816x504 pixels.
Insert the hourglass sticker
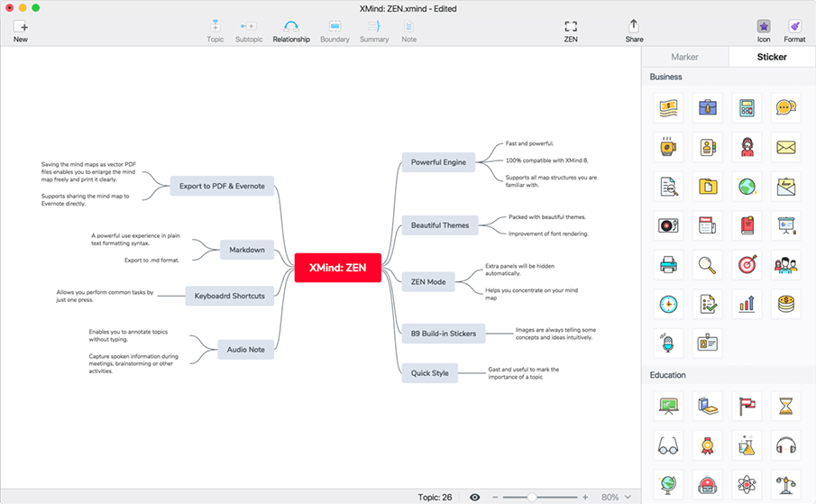786,406
